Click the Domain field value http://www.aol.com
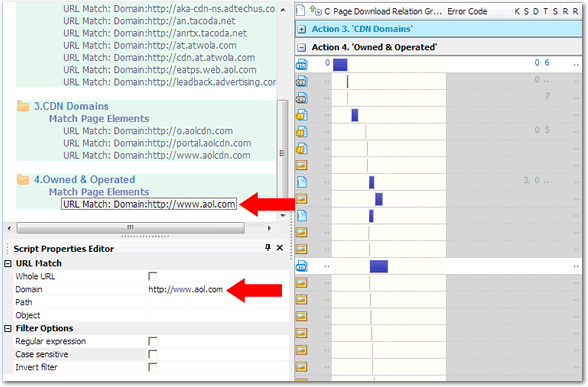Screen dimensions: 588x387 [x=186, y=290]
